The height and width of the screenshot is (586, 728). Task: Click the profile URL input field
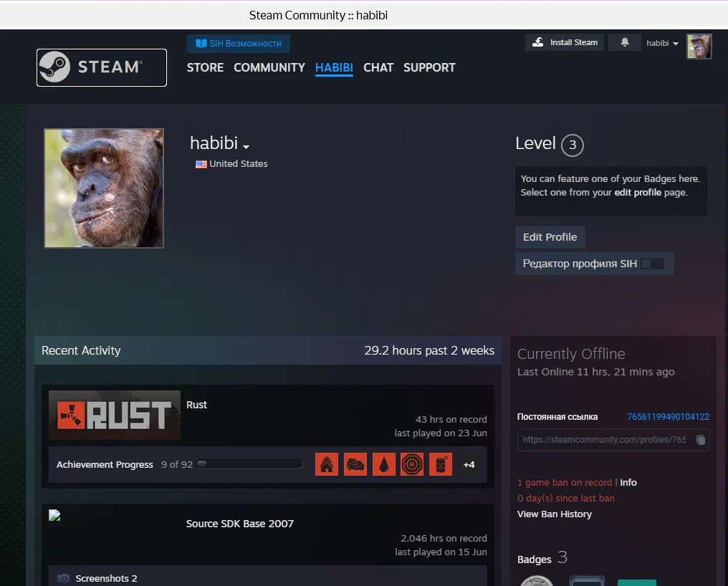613,440
